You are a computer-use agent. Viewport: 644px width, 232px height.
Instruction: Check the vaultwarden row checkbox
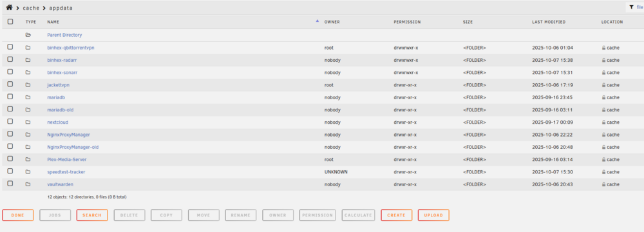[x=10, y=184]
